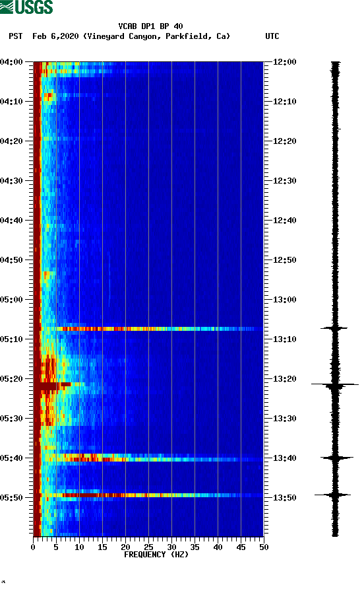Click the '12:00' UTC time label
The image size is (364, 589).
[284, 62]
